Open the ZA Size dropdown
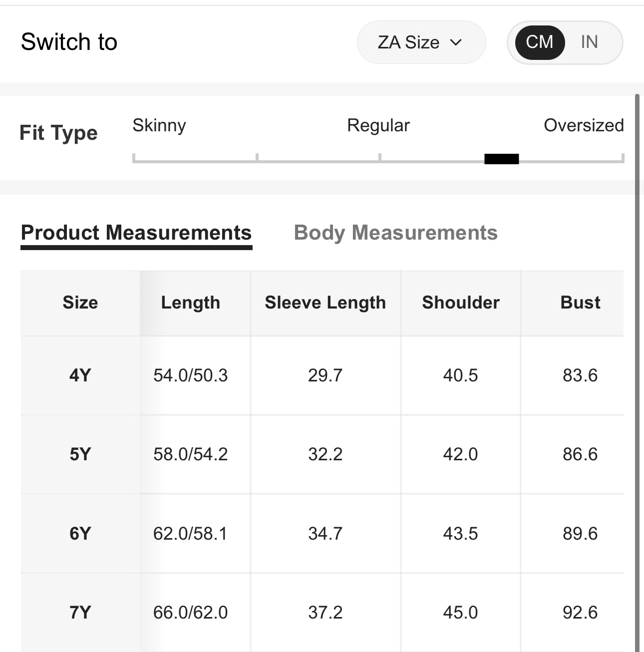644x652 pixels. point(420,42)
